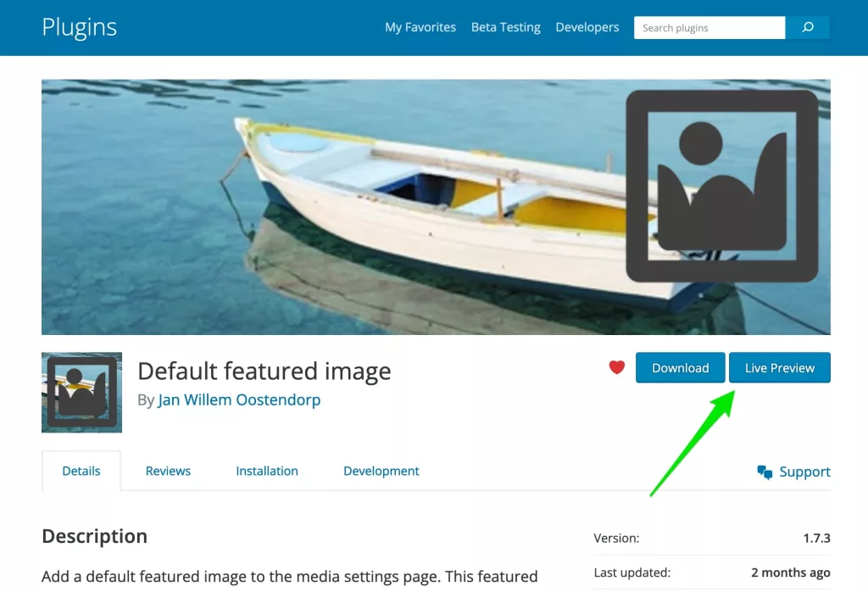Screen dimensions: 868x592
Task: Open the Installation tab
Action: pyautogui.click(x=267, y=471)
